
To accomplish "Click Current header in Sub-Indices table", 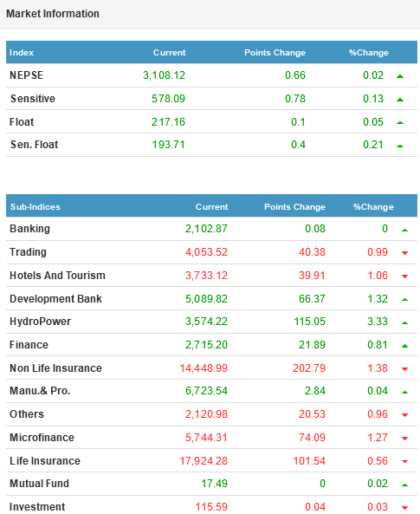I will click(x=211, y=207).
